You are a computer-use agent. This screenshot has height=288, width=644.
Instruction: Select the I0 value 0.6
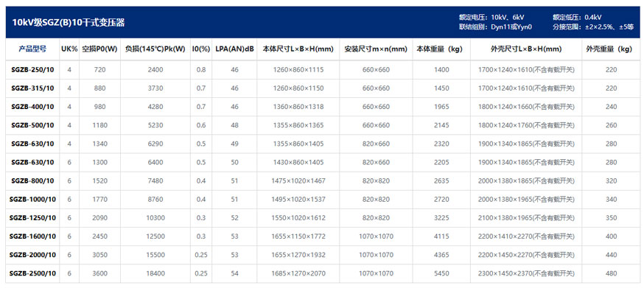coord(201,125)
